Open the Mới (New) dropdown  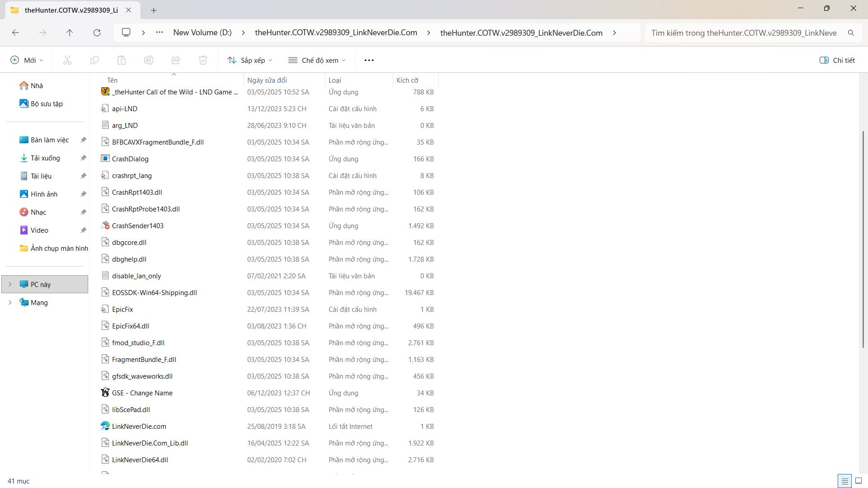click(27, 60)
